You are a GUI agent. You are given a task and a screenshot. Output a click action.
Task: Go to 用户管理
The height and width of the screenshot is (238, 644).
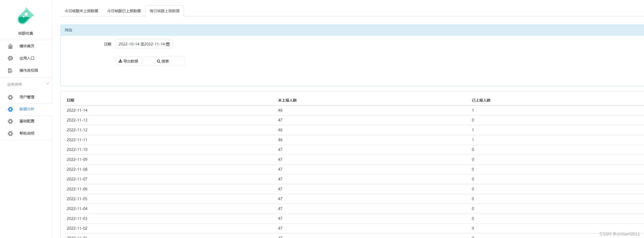(x=27, y=97)
